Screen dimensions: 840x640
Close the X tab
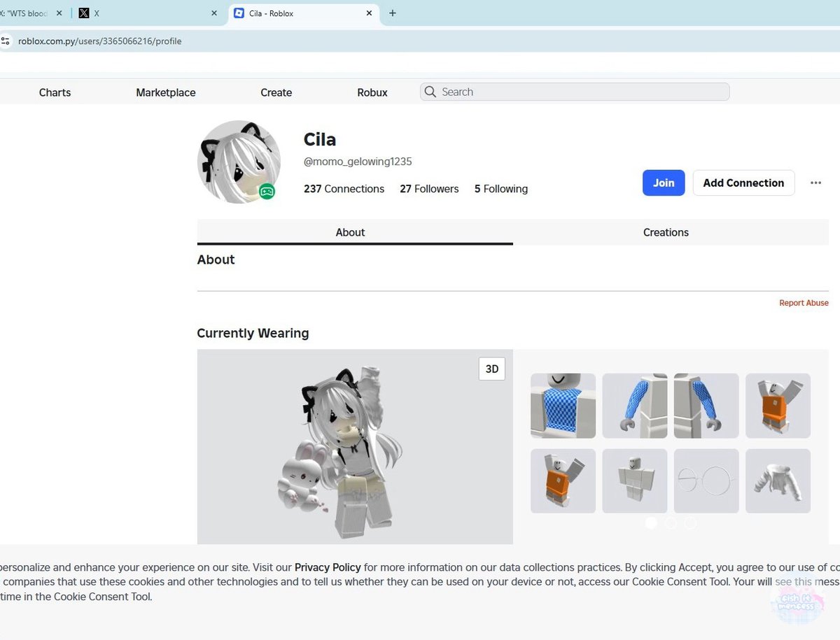coord(214,13)
